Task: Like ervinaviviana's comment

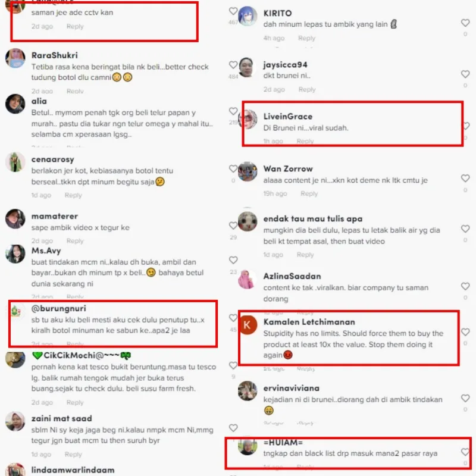Action: point(465,398)
